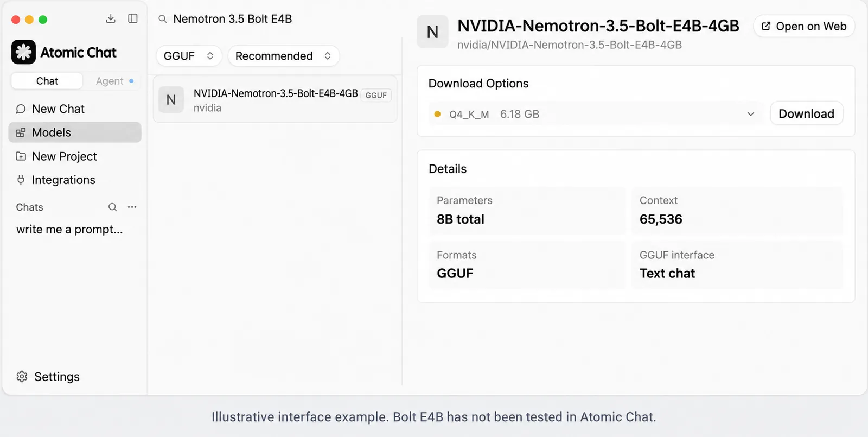Click the Text chat interface value
This screenshot has height=437, width=868.
tap(667, 274)
